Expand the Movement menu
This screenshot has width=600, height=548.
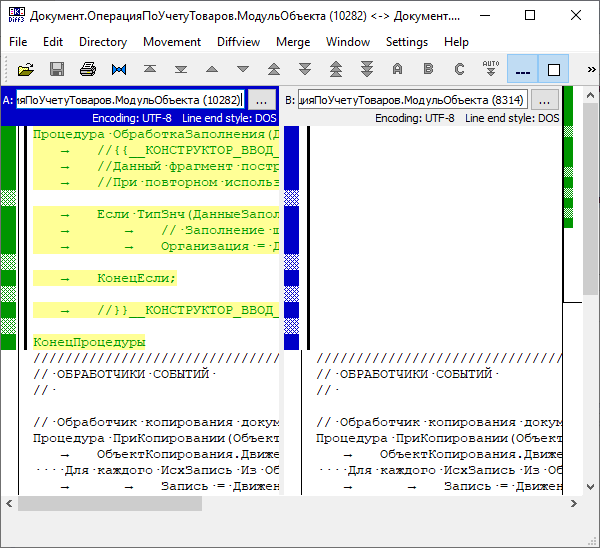(172, 42)
